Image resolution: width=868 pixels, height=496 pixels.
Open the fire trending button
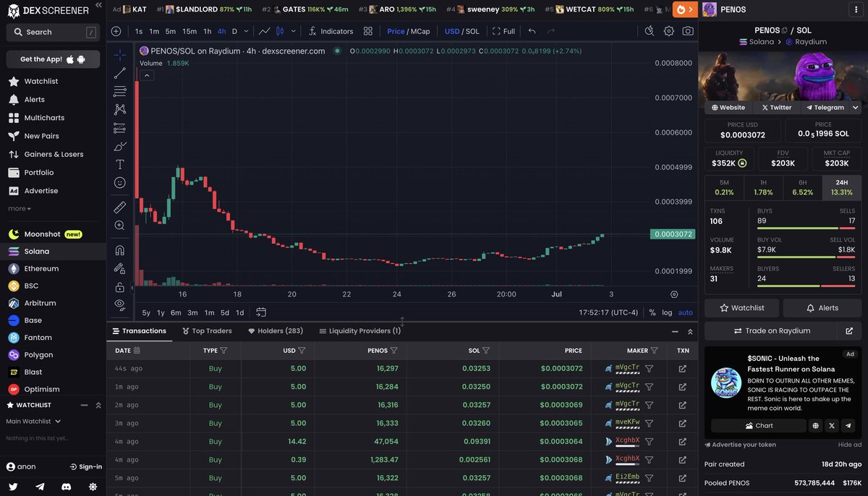pos(684,9)
